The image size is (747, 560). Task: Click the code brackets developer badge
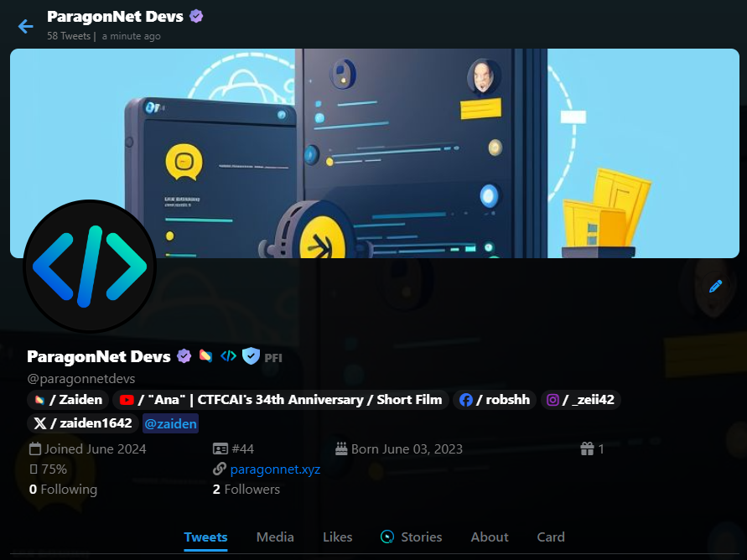click(x=228, y=355)
